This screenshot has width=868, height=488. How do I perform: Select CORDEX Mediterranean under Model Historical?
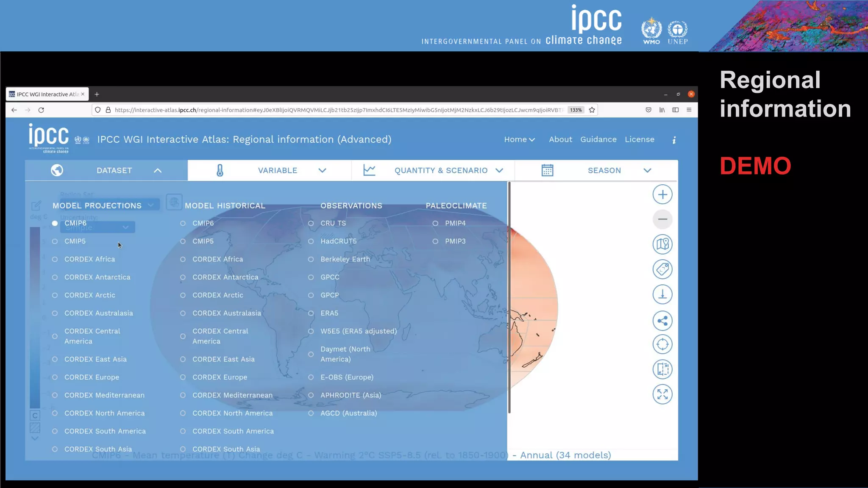[x=226, y=395]
